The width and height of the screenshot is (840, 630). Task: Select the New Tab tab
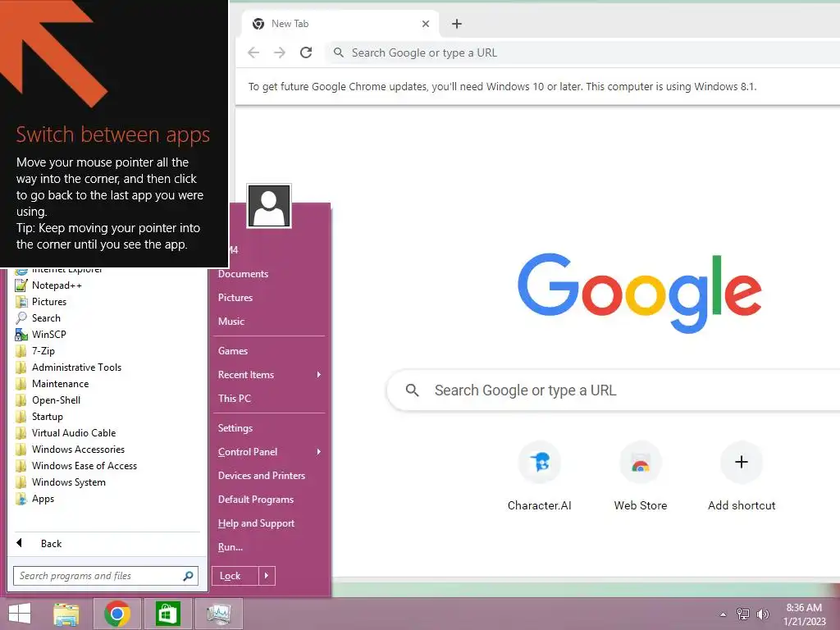click(340, 24)
